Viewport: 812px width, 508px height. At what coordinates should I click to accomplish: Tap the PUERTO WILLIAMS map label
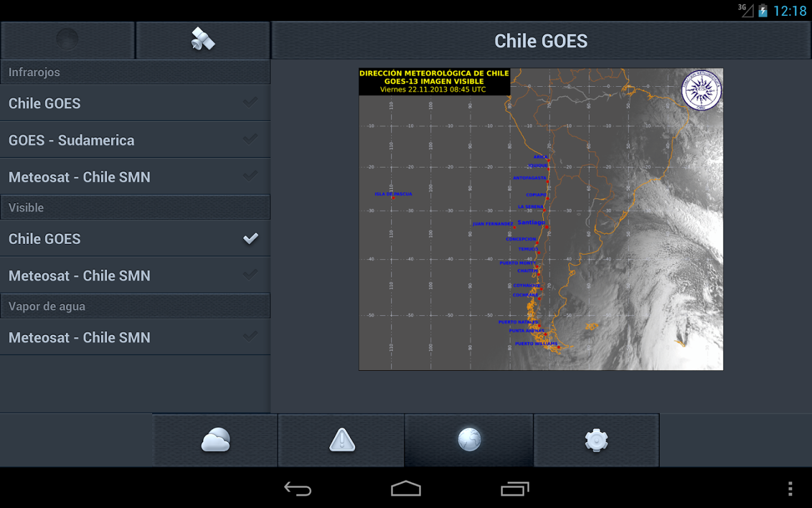pos(536,344)
